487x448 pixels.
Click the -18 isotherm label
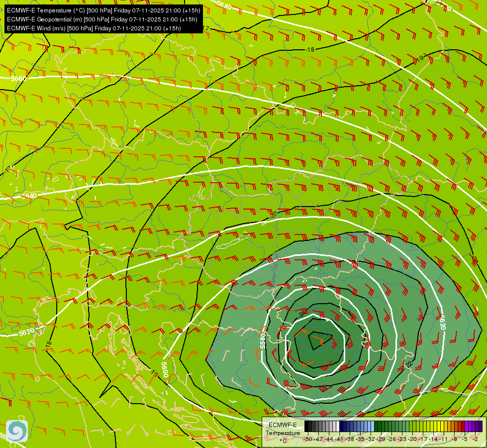pyautogui.click(x=310, y=49)
